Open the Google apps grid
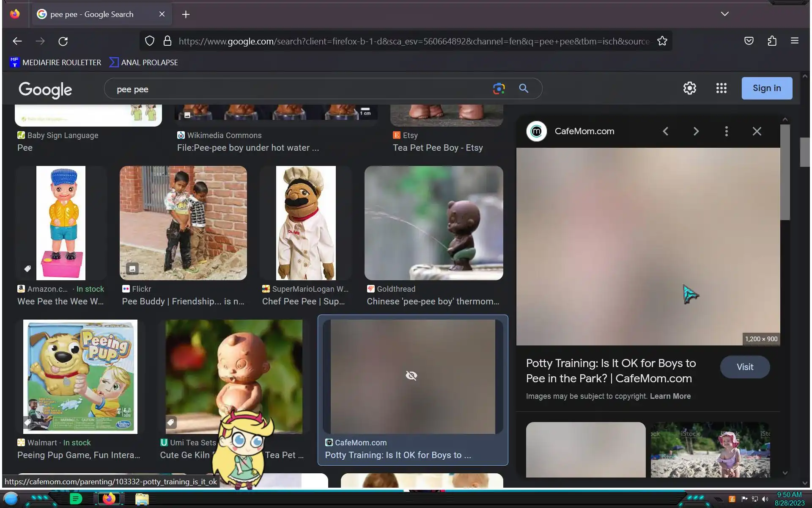Image resolution: width=812 pixels, height=508 pixels. pos(721,88)
